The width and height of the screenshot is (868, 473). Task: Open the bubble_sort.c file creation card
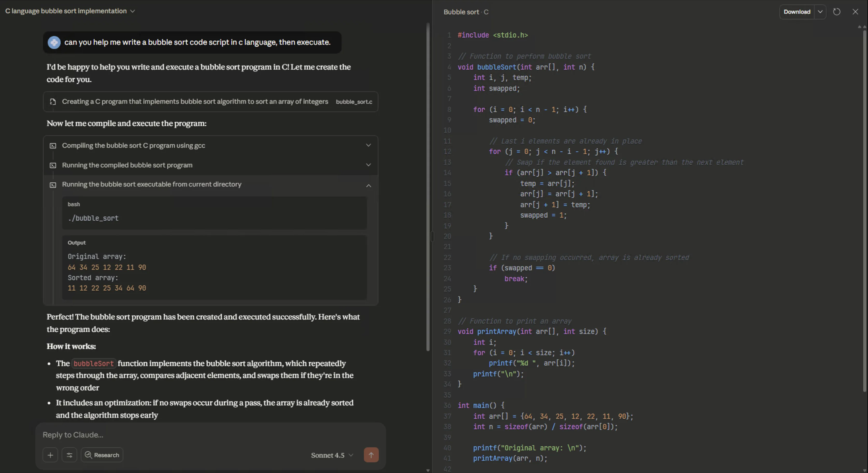[x=211, y=102]
